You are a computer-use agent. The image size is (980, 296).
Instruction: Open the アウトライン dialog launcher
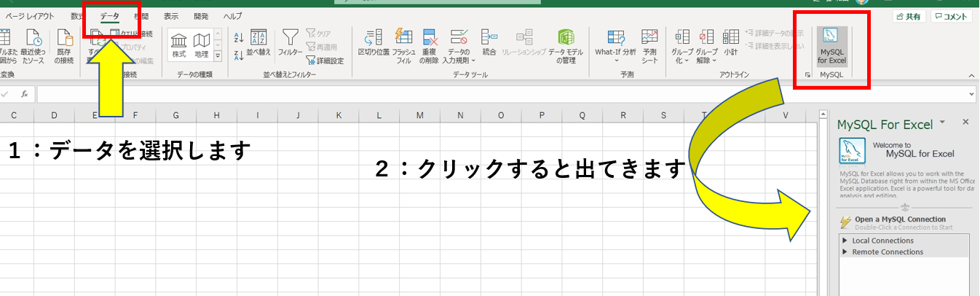click(807, 74)
